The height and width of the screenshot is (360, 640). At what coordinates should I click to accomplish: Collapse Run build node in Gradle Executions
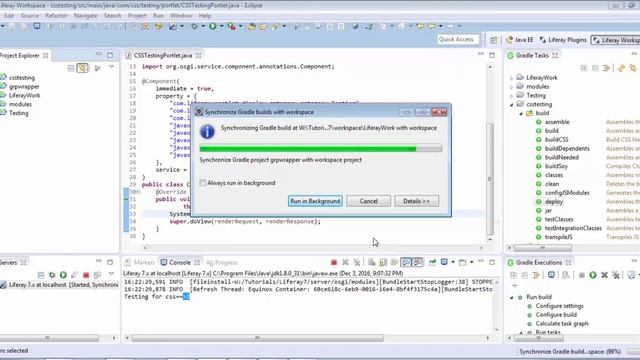511,297
